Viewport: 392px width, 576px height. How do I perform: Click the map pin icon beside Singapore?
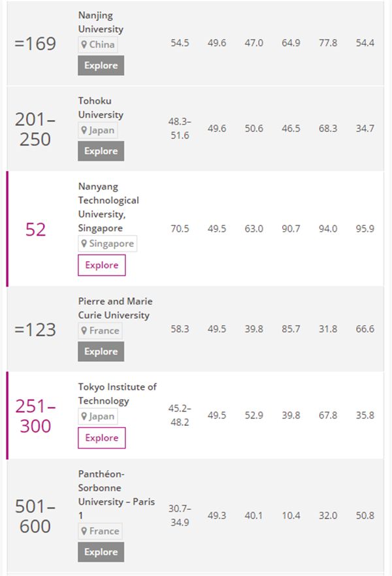(84, 244)
